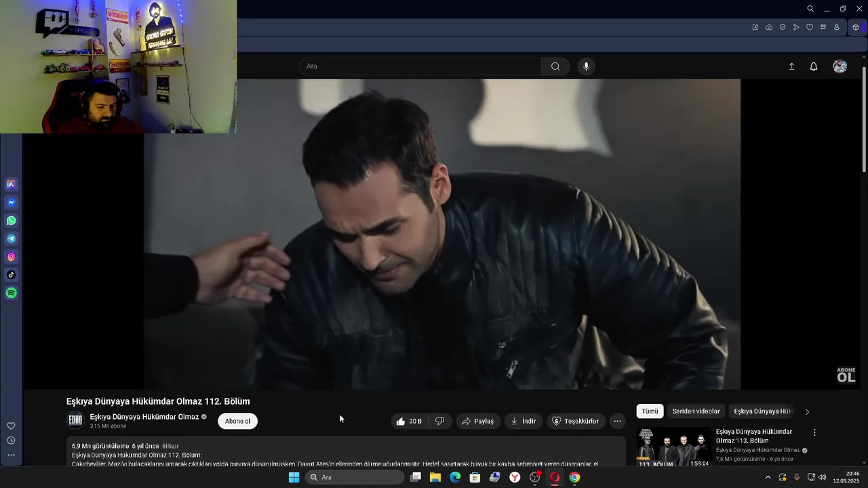Open Opera tab search magnifier
The height and width of the screenshot is (488, 868).
click(810, 9)
